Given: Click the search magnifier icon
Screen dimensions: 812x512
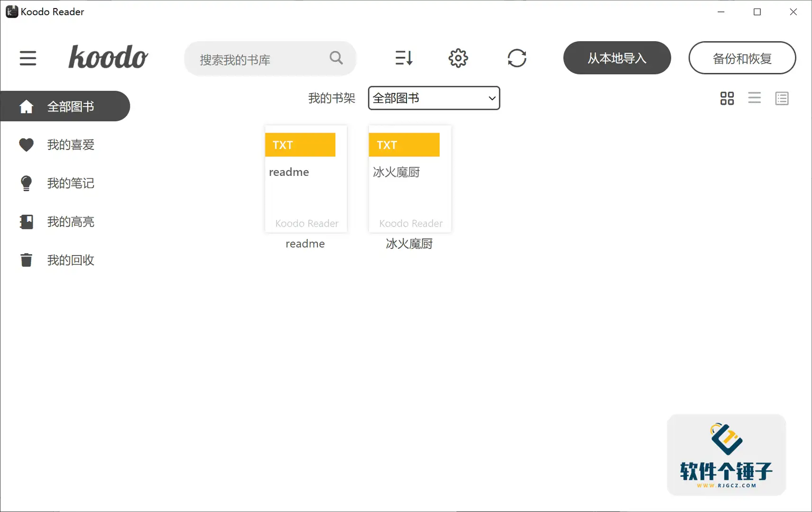Looking at the screenshot, I should tap(336, 58).
